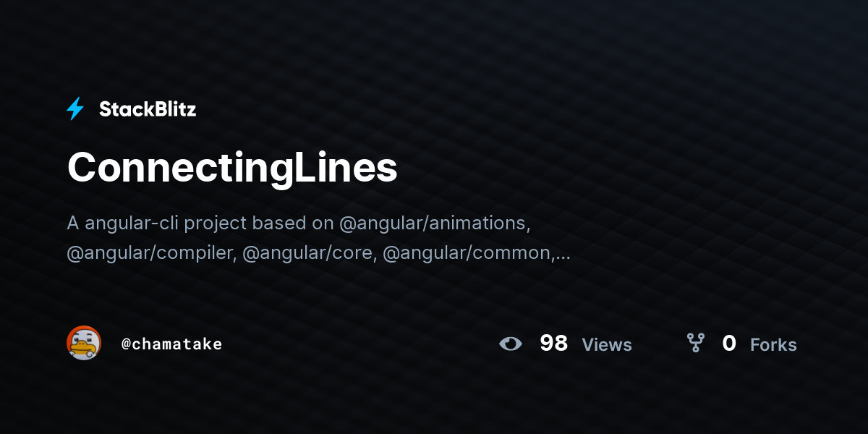The image size is (868, 434).
Task: Click the duck avatar of chamatake
Action: 84,343
